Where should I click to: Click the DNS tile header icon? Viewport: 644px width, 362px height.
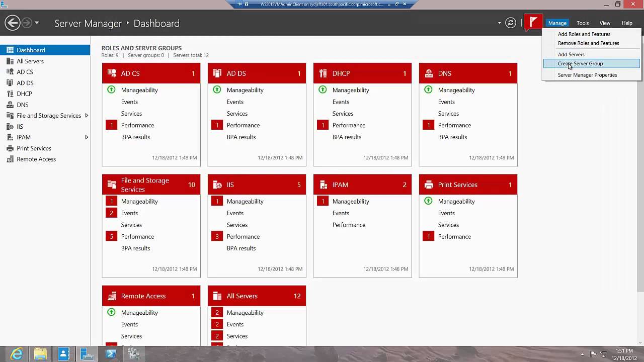point(429,73)
